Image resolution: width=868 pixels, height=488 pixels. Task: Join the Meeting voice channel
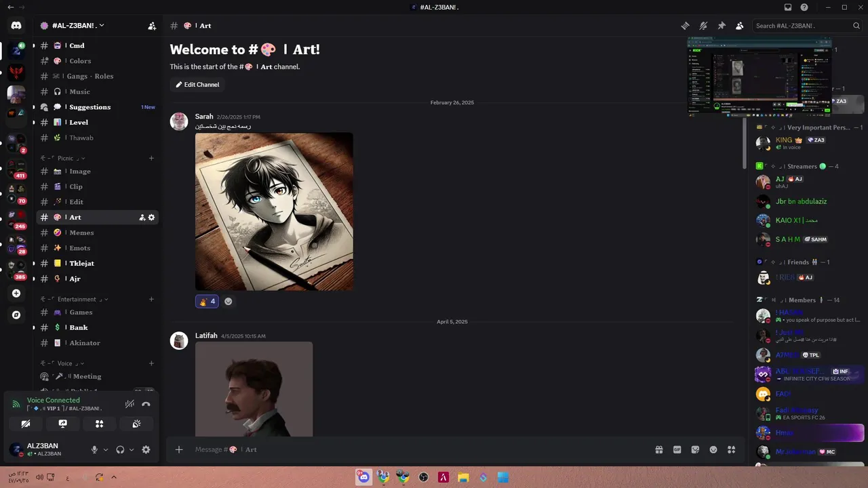tap(97, 376)
